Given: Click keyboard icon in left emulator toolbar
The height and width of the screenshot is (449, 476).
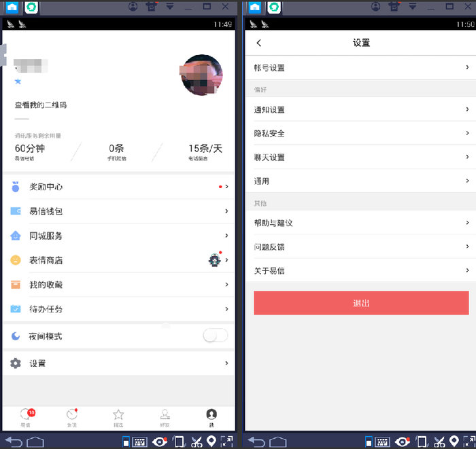Looking at the screenshot, I should [139, 442].
